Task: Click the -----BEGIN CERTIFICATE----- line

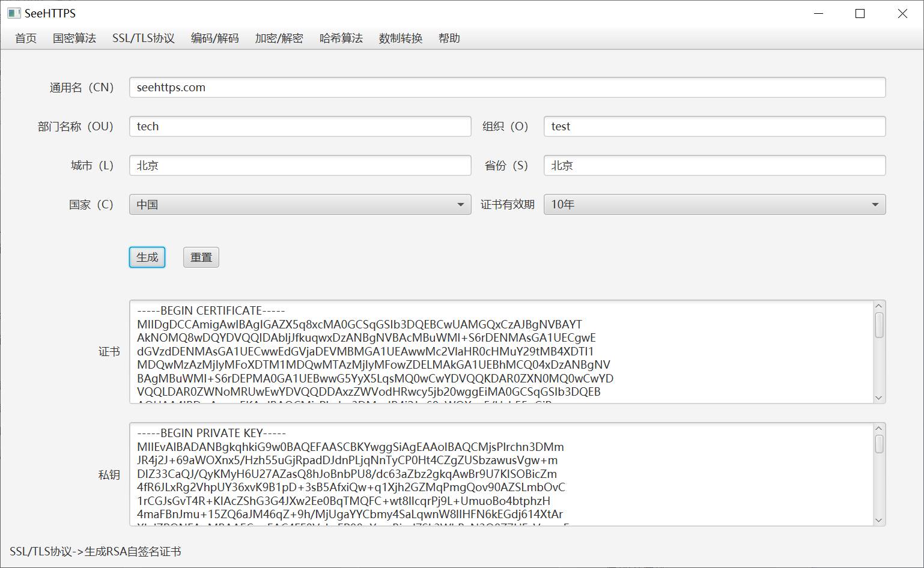Action: (x=211, y=310)
